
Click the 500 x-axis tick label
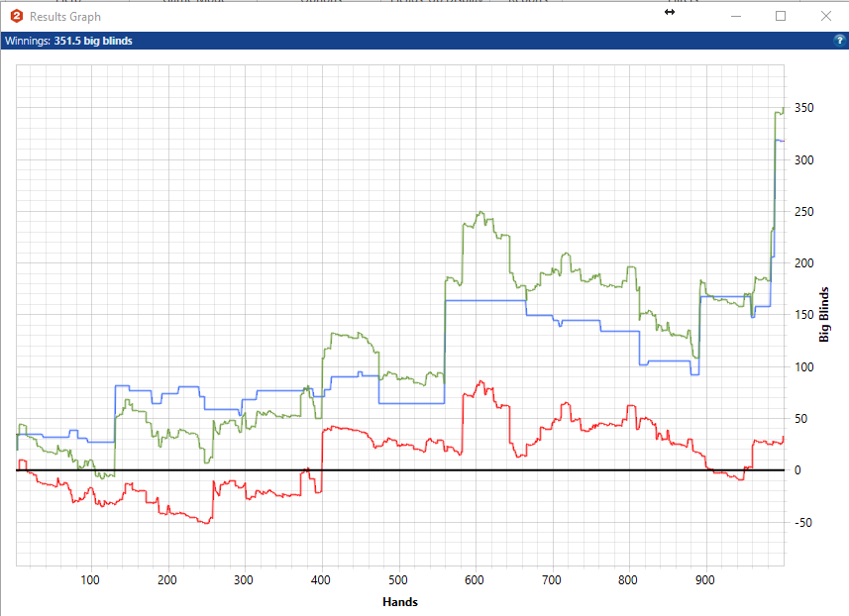pos(397,580)
